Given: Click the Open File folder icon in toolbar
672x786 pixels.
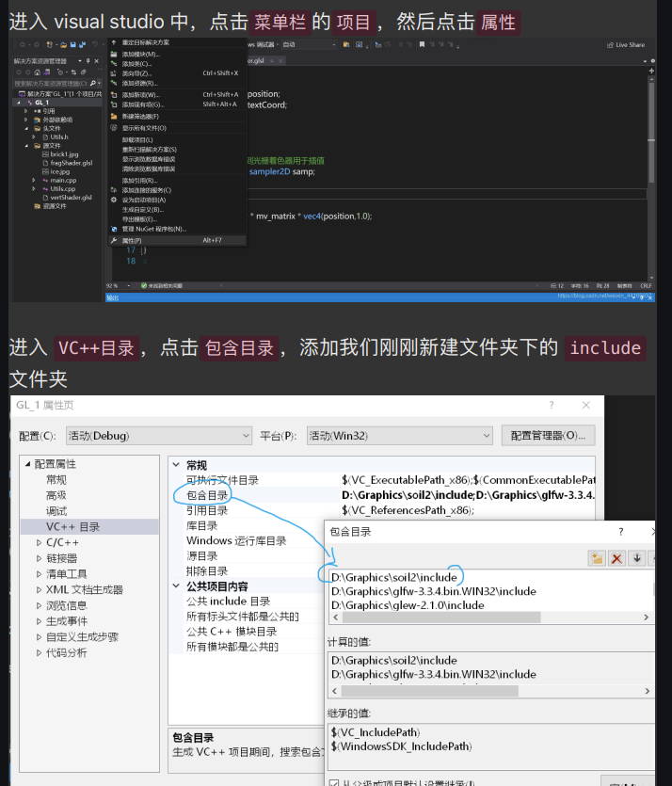Looking at the screenshot, I should click(64, 44).
